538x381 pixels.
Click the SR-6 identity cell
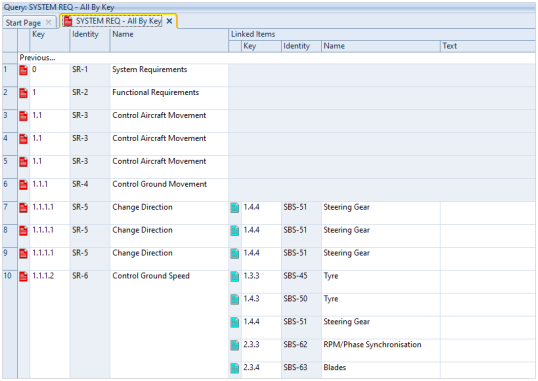(90, 324)
